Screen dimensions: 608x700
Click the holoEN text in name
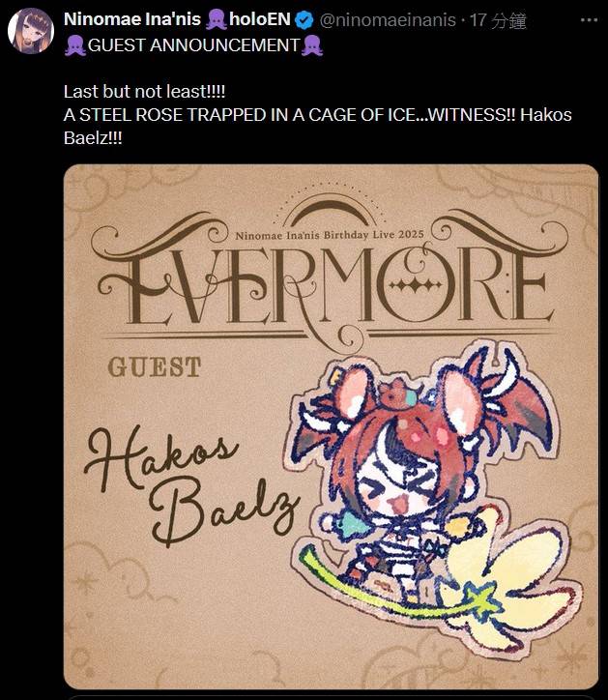(x=260, y=19)
